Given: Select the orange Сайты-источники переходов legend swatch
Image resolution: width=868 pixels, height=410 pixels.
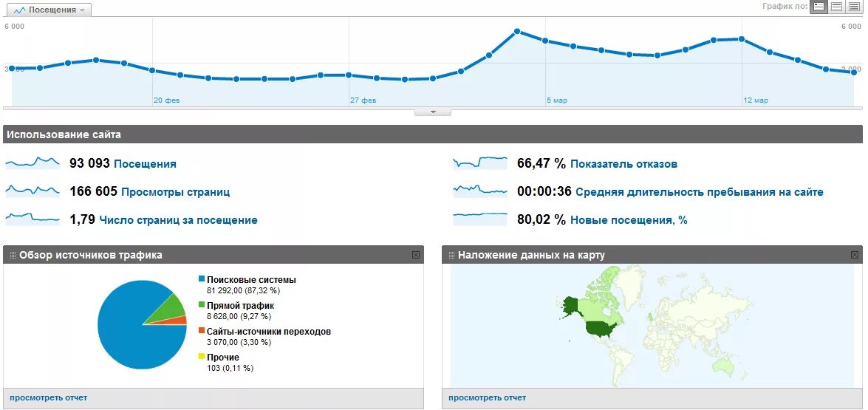Looking at the screenshot, I should (202, 331).
